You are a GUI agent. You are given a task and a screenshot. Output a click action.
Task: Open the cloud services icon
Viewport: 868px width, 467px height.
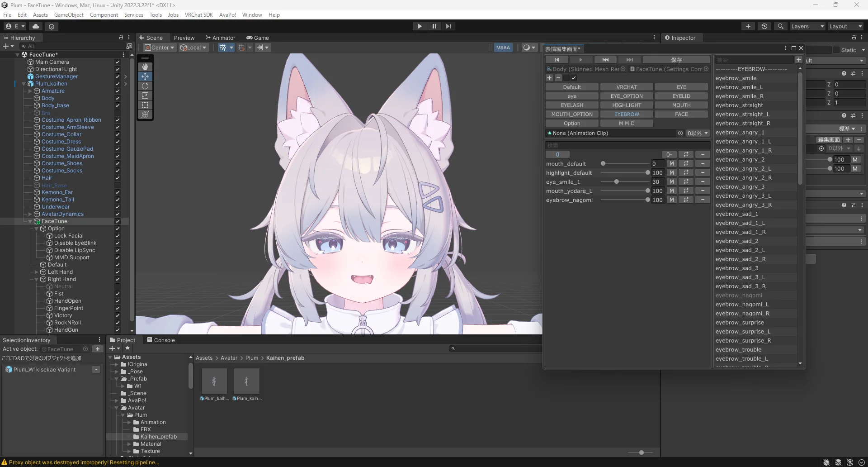tap(36, 26)
